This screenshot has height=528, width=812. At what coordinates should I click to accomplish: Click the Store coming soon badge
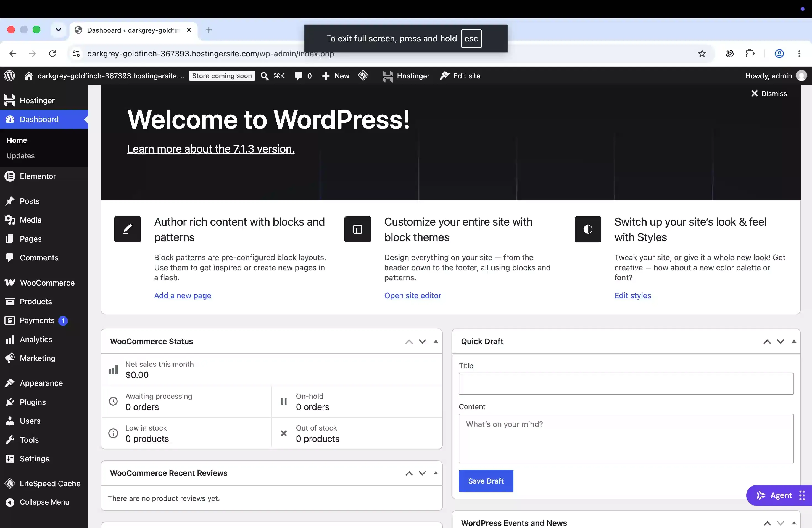222,76
